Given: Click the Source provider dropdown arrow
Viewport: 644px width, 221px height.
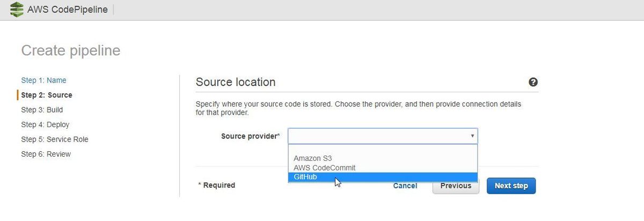Looking at the screenshot, I should [x=472, y=136].
